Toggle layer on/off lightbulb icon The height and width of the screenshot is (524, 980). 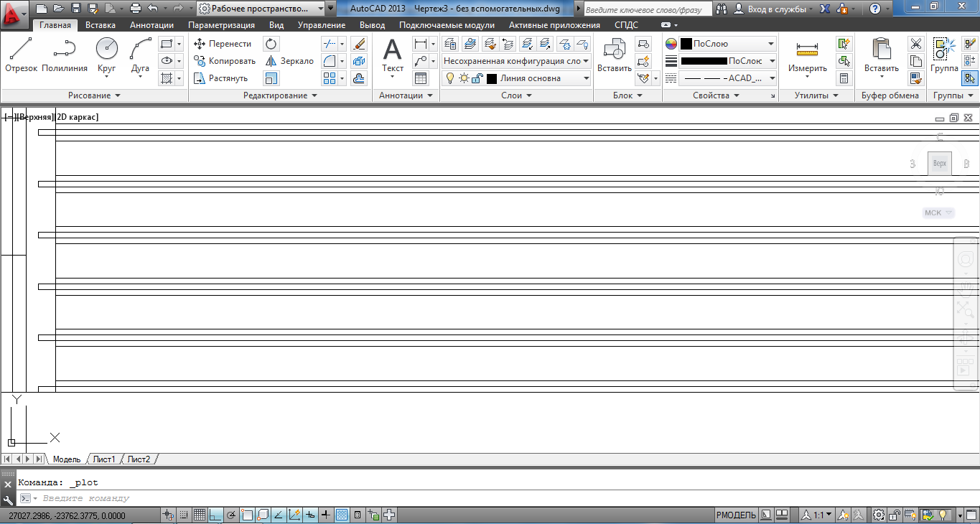[450, 78]
